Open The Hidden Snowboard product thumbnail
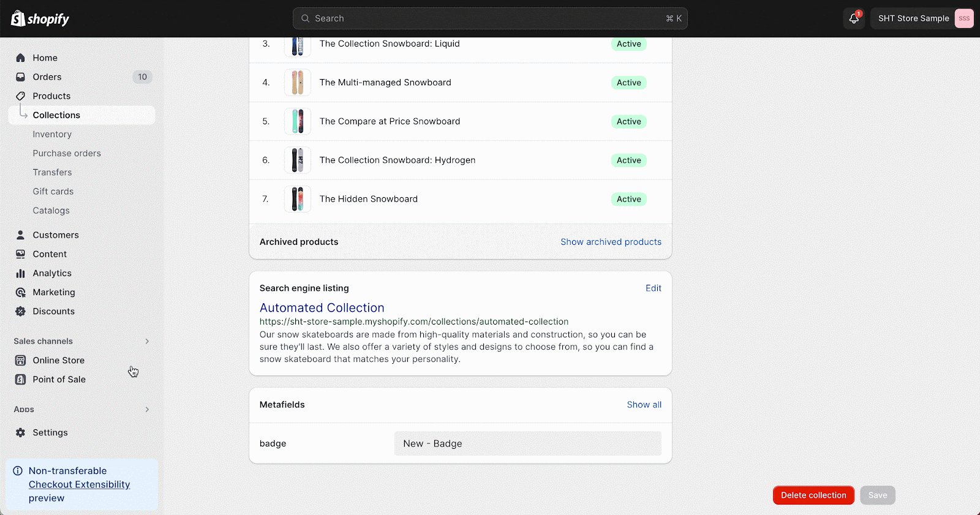 click(298, 199)
